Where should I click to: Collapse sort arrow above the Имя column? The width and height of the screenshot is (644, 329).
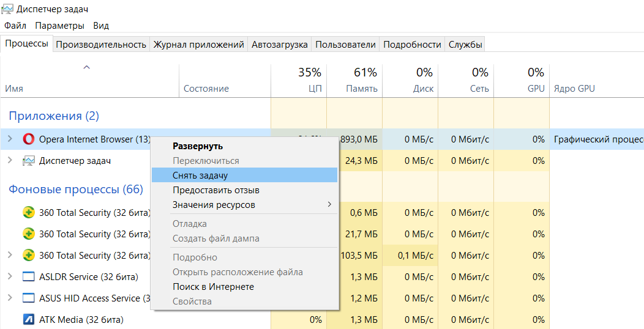pyautogui.click(x=86, y=67)
